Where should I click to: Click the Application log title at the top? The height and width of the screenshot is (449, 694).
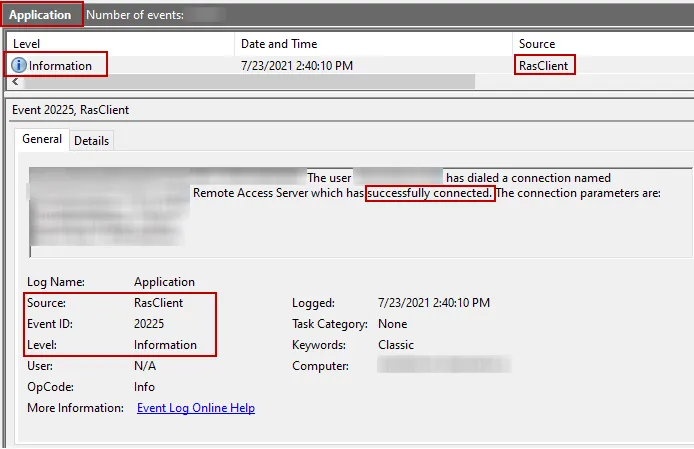[41, 15]
